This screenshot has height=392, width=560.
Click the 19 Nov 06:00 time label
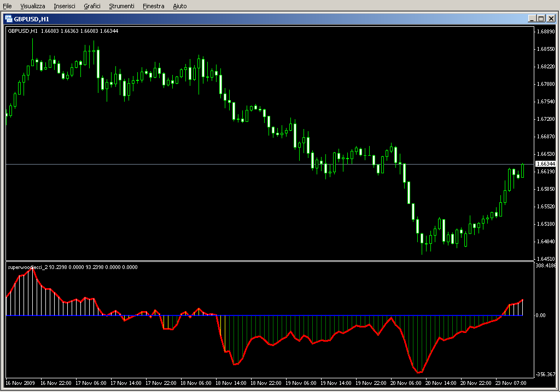click(301, 383)
